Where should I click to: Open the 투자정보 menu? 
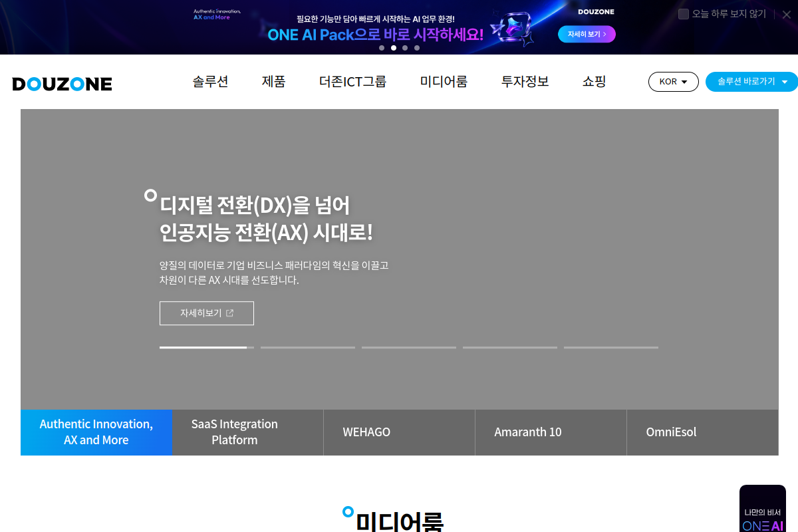pos(525,82)
